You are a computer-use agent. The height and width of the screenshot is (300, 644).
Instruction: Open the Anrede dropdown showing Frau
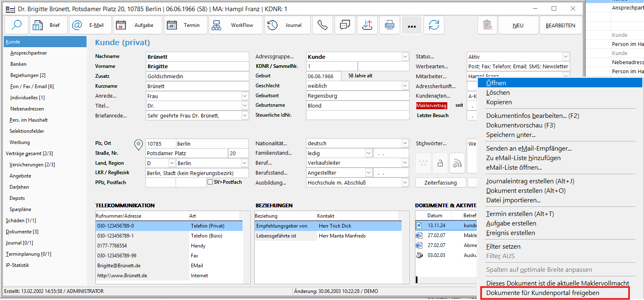click(x=244, y=96)
